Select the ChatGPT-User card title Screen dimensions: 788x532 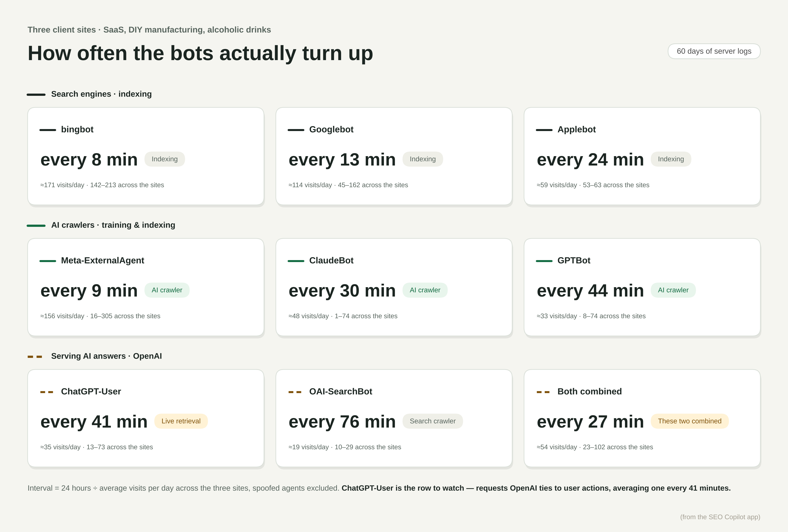[x=91, y=391]
